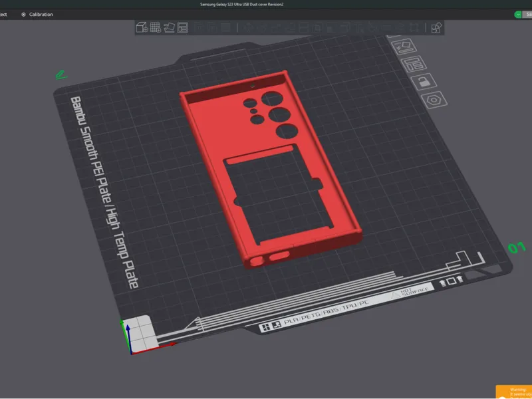Click the Calibration circle icon
This screenshot has width=532, height=399.
[x=23, y=15]
